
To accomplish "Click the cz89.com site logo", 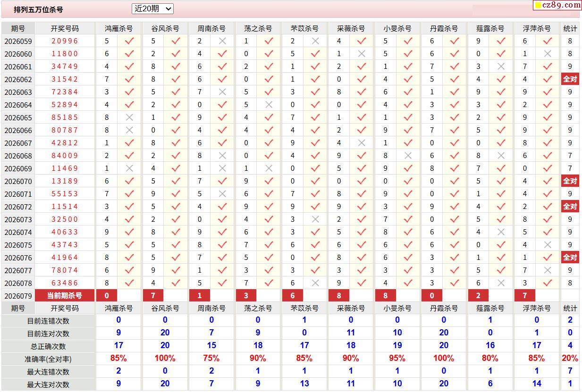I will pos(562,5).
